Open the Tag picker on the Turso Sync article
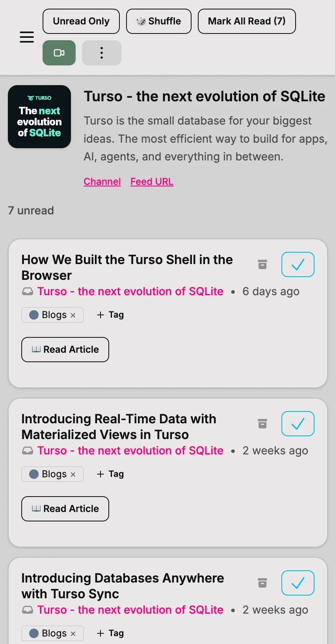Screen dimensions: 335x644 pyautogui.click(x=110, y=633)
